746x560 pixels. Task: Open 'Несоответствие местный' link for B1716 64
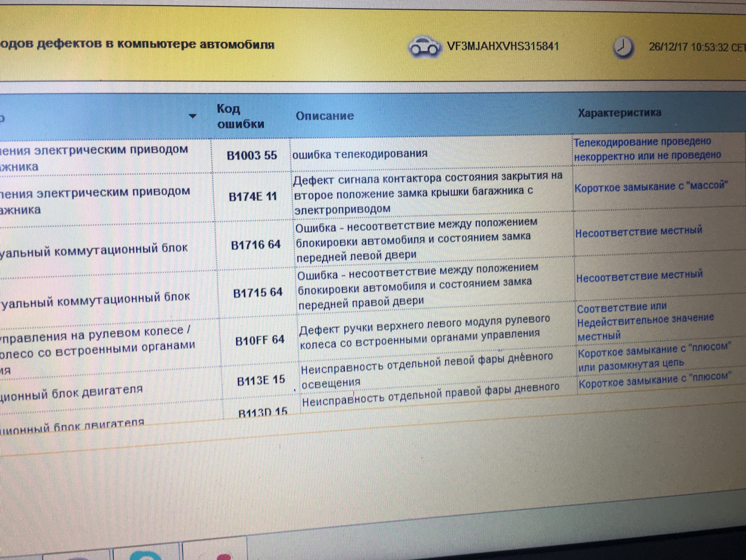pos(639,232)
